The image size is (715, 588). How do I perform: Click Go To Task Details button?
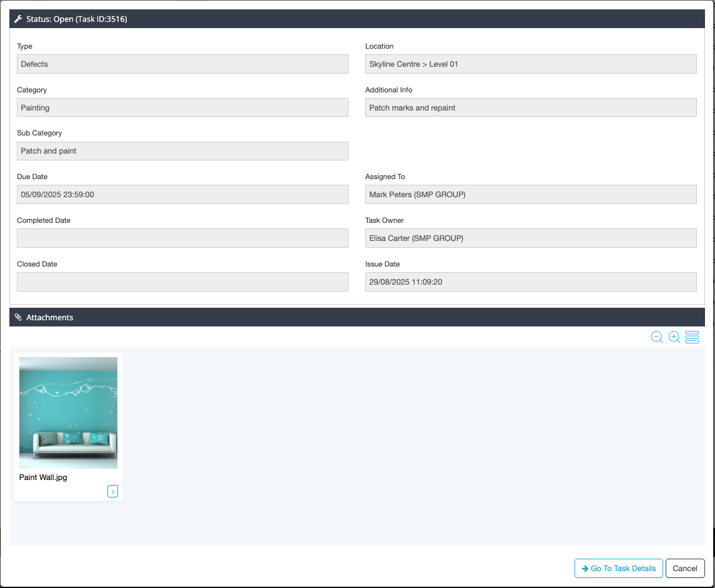[618, 568]
